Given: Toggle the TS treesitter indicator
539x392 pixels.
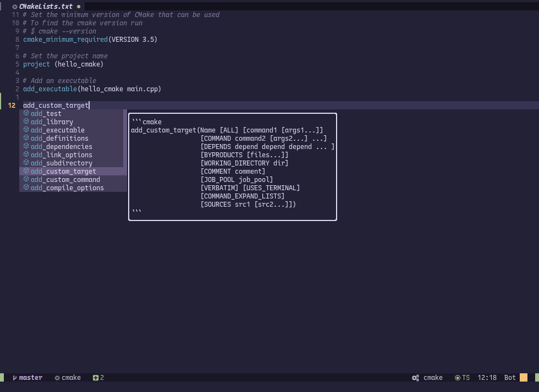Looking at the screenshot, I should [463, 378].
